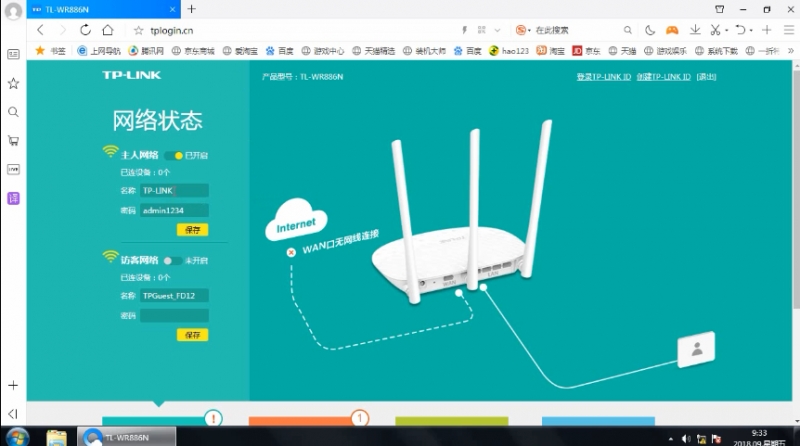The image size is (800, 446).
Task: Click the Internet cloud icon
Action: pos(296,220)
